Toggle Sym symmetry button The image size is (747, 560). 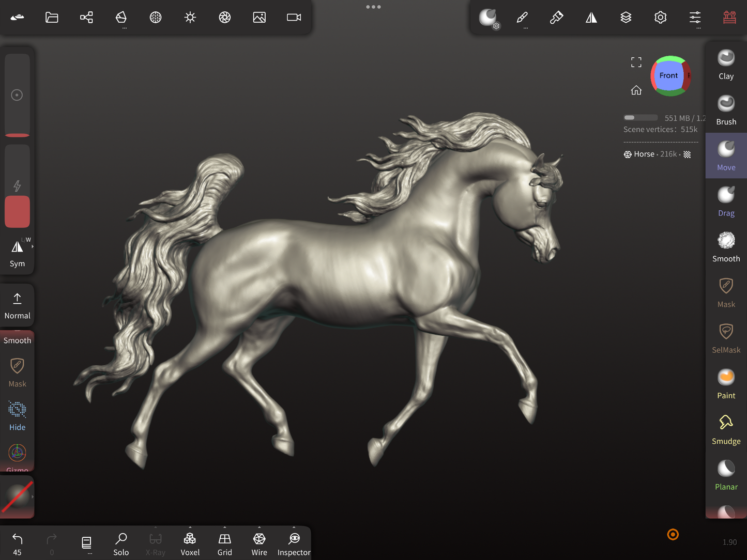point(17,253)
